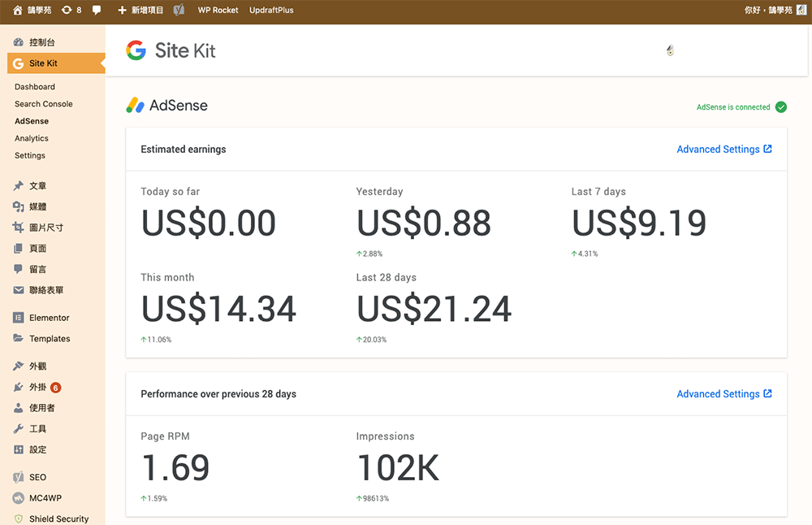This screenshot has height=525, width=812.
Task: Click the US$0.00 Today so far value
Action: coord(208,223)
